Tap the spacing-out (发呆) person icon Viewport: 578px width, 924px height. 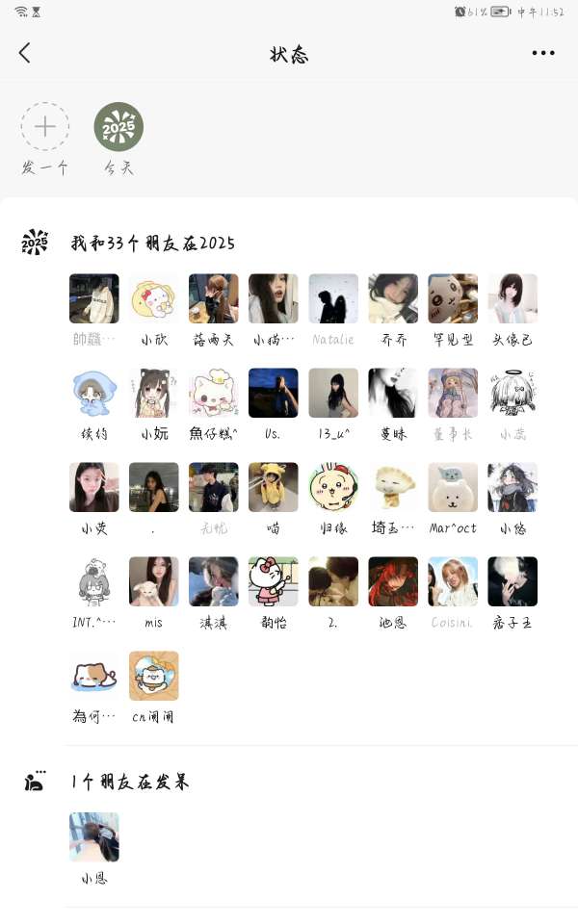click(35, 782)
